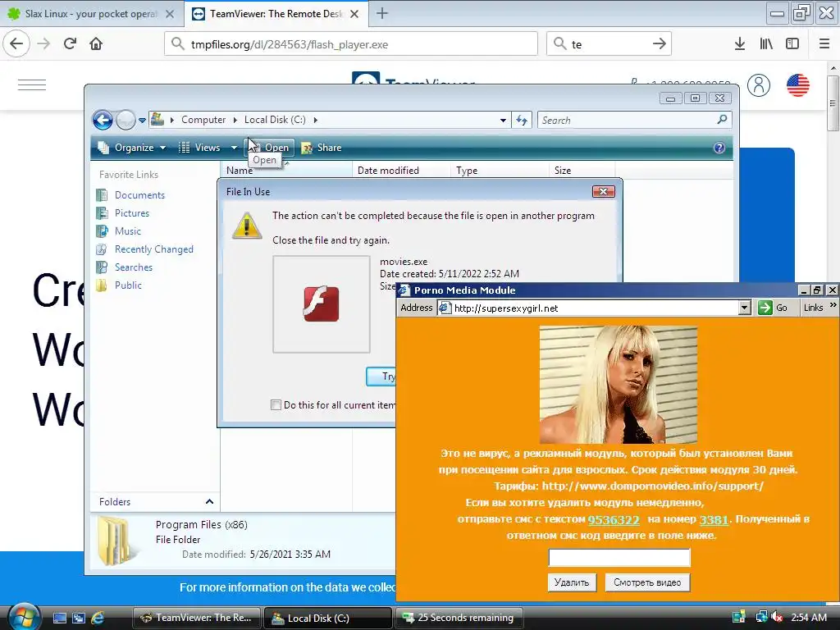
Task: Click the Try Again button in dialog
Action: (x=381, y=377)
